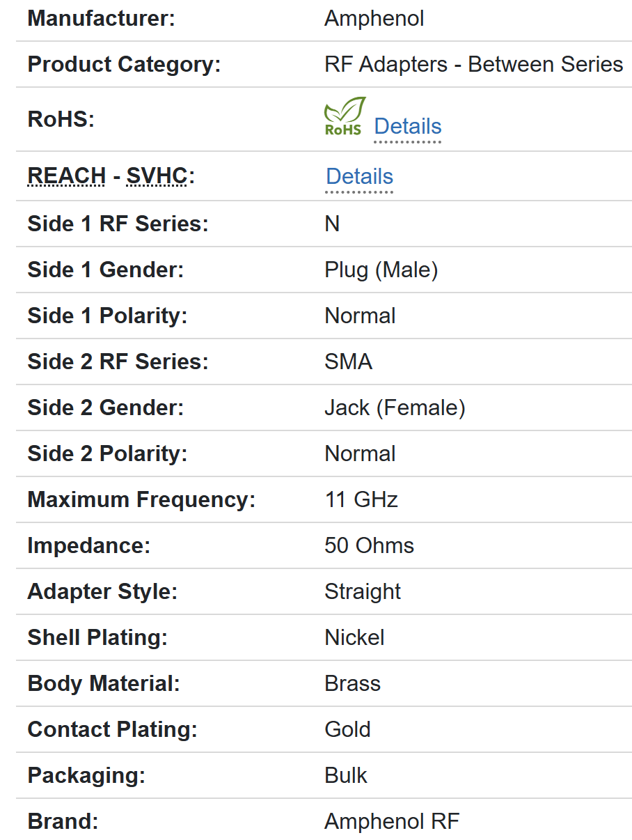632x840 pixels.
Task: Click the Plug (Male) gender value
Action: (381, 270)
